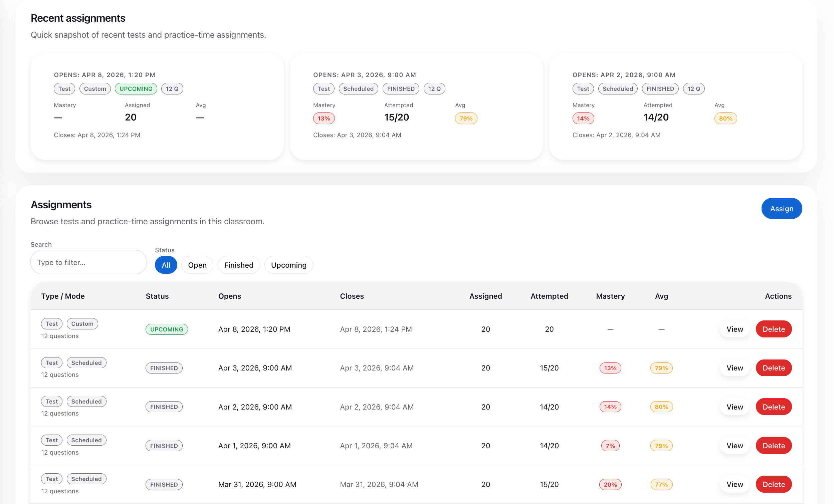Screen dimensions: 834x504
Task: Click the blue Assign button
Action: tap(782, 209)
